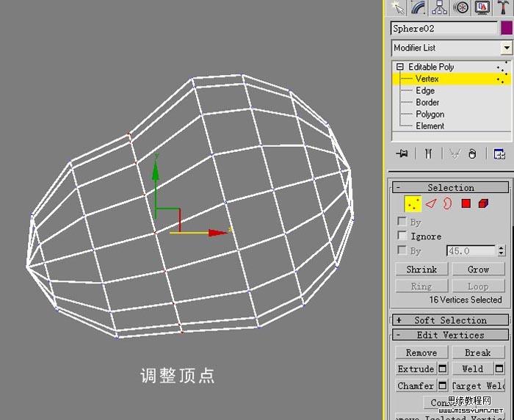
Task: Click the angle spinner arrows
Action: coord(501,251)
